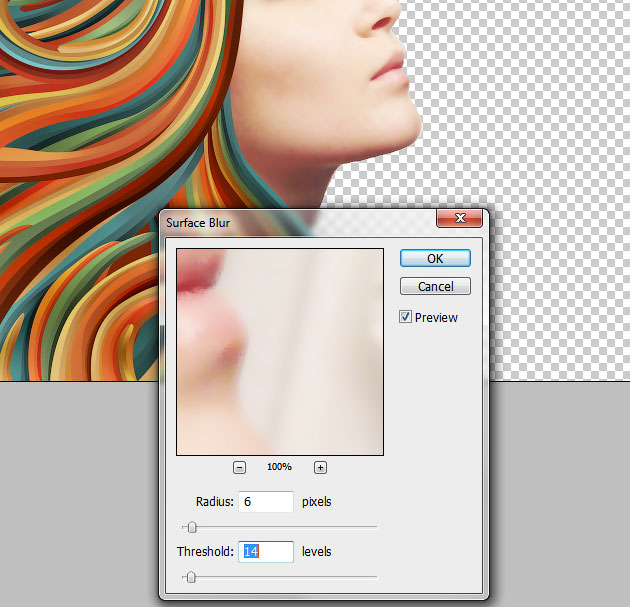The width and height of the screenshot is (630, 607).
Task: Click into the Radius pixels field
Action: (x=266, y=501)
